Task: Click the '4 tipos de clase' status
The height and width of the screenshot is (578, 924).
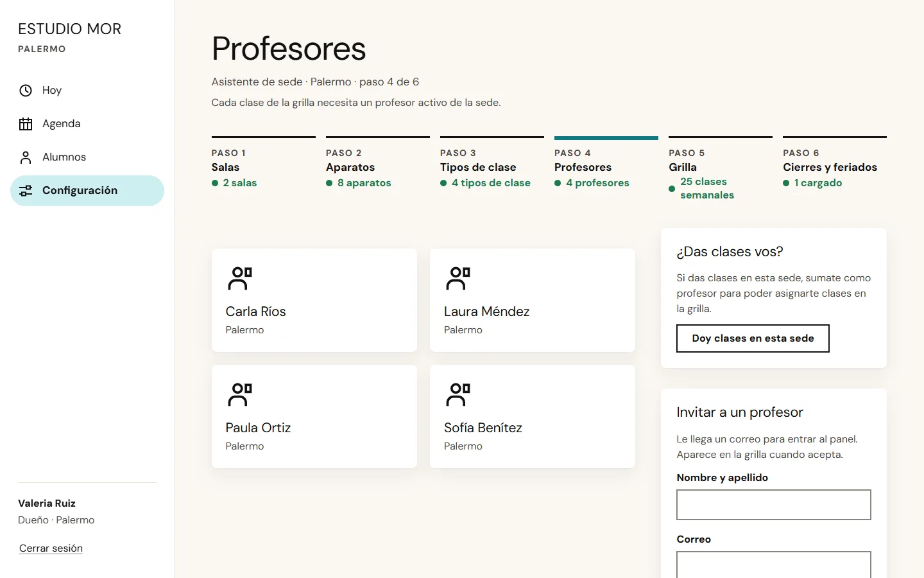Action: coord(491,183)
